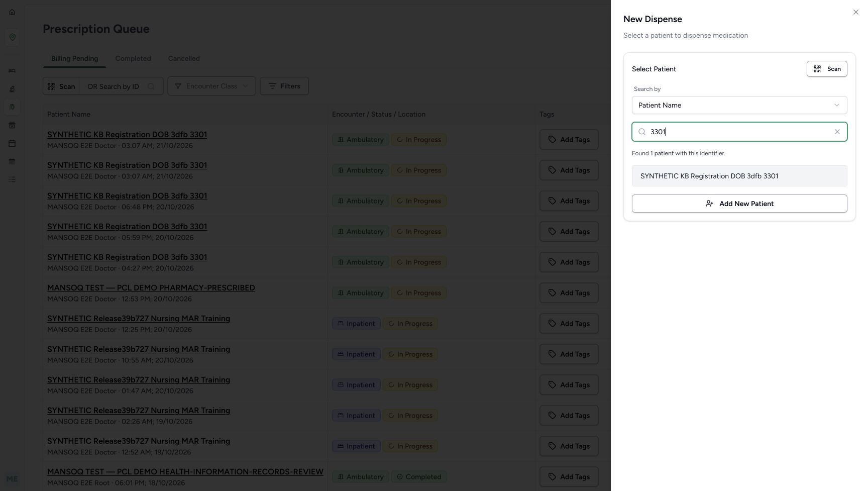This screenshot has height=491, width=868.
Task: Open the location pin sidebar icon
Action: (x=12, y=37)
